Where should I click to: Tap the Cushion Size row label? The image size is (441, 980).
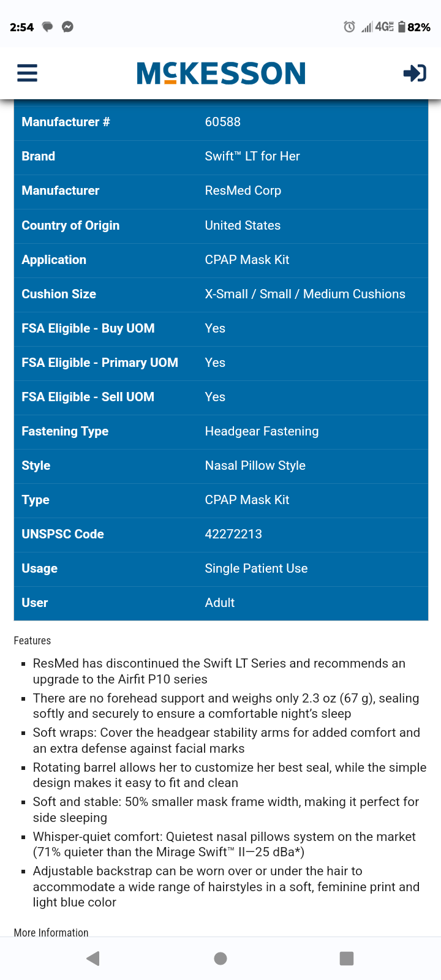point(59,294)
